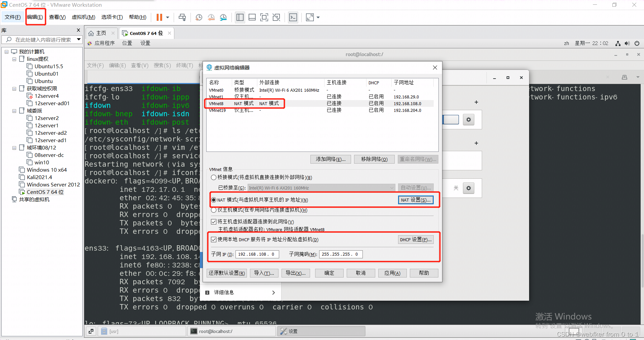Switch to the 主页 tab
This screenshot has width=644, height=340.
coord(101,33)
